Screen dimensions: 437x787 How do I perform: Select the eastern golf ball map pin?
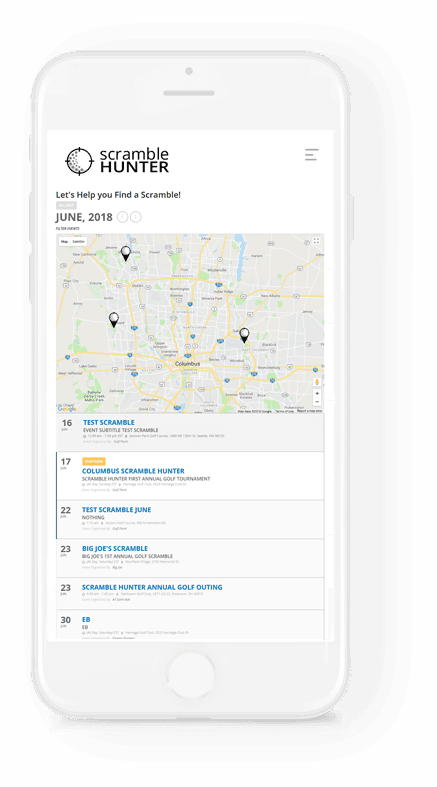coord(244,335)
